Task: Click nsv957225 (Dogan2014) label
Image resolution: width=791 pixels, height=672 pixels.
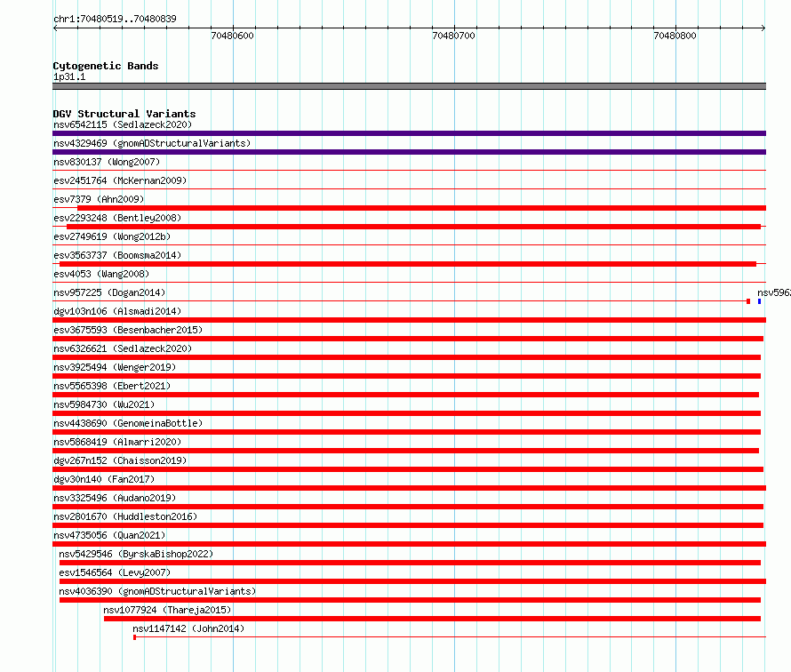Action: [x=109, y=292]
